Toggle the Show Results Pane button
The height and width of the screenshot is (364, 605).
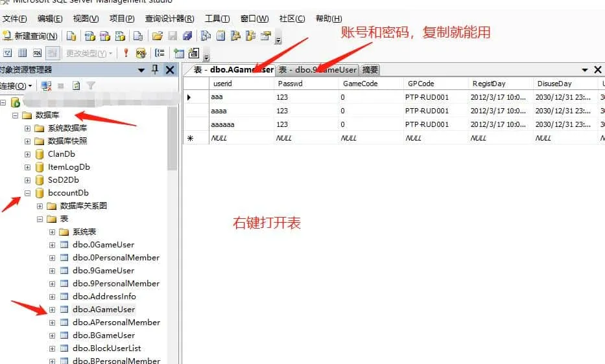tap(53, 53)
